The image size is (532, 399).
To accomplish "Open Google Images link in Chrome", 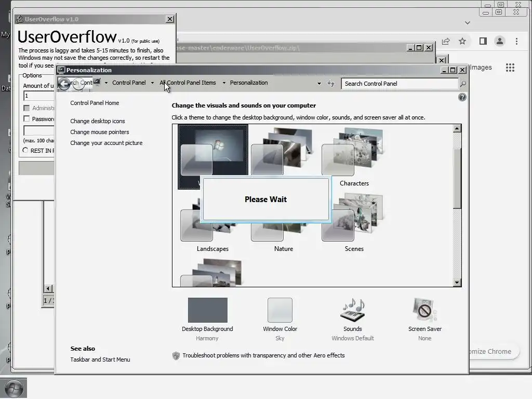I will (x=481, y=67).
